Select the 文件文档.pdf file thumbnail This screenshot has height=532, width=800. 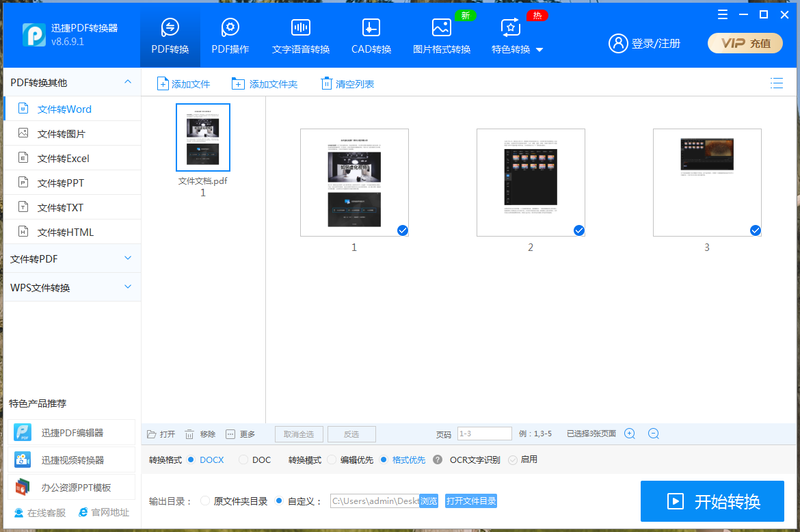point(203,137)
